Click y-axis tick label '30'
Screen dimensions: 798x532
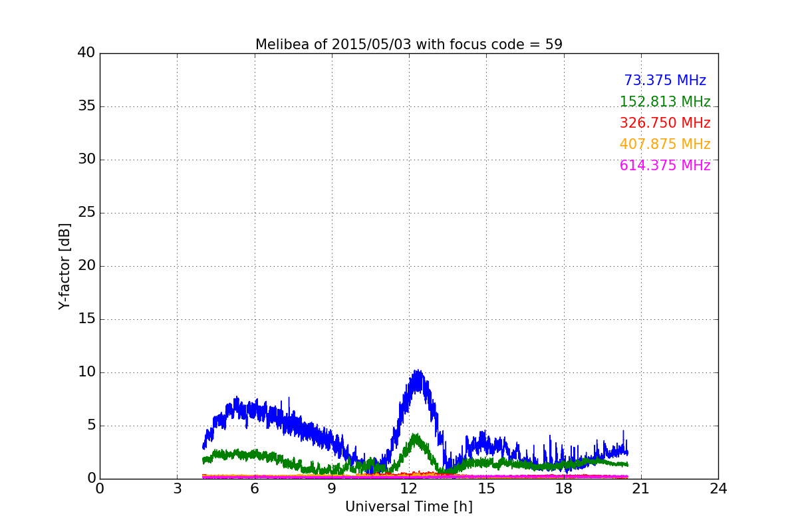[x=86, y=160]
